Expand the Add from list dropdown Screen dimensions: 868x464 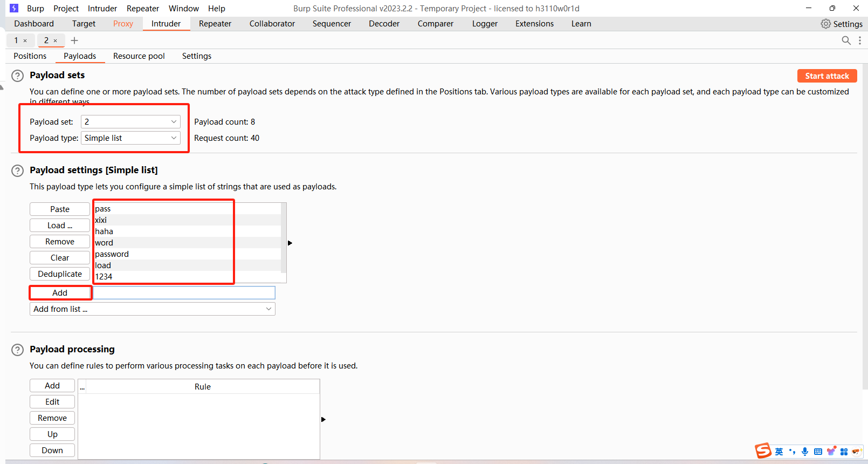(x=153, y=309)
